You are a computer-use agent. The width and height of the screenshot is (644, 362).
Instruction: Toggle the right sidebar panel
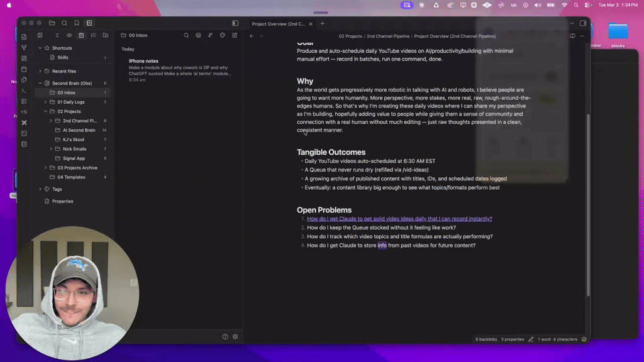tap(583, 23)
